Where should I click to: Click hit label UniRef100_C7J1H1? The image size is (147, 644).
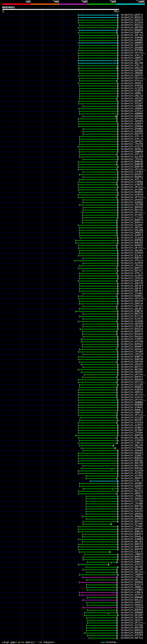coord(132,218)
